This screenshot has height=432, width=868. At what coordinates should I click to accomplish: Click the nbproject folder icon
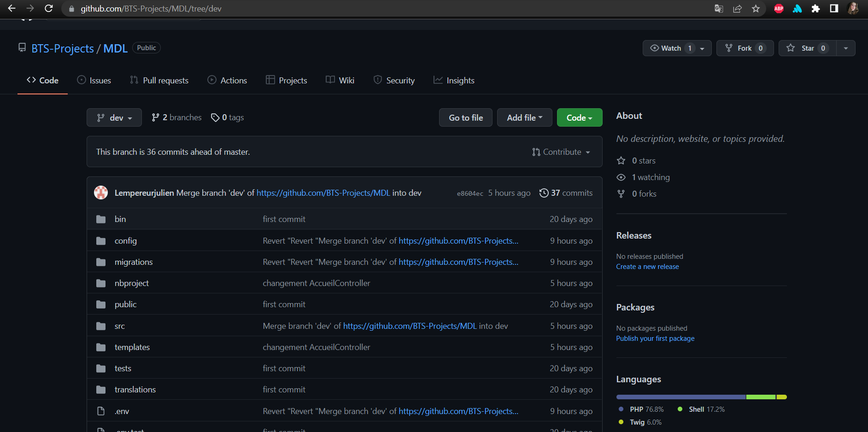(101, 283)
